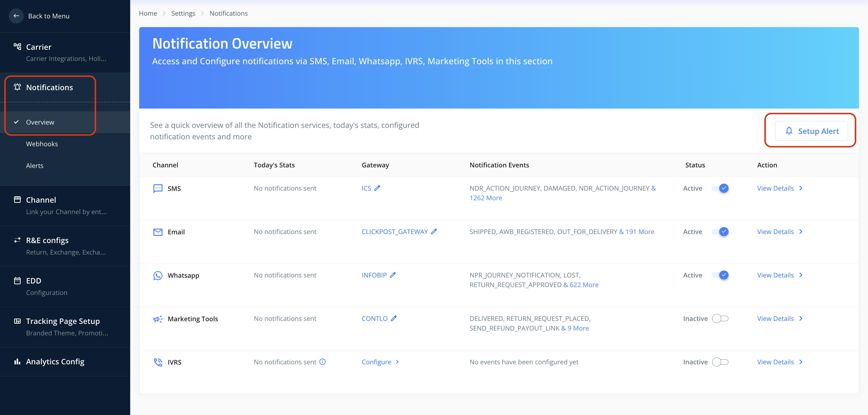Go to Alerts under Notifications

point(35,166)
